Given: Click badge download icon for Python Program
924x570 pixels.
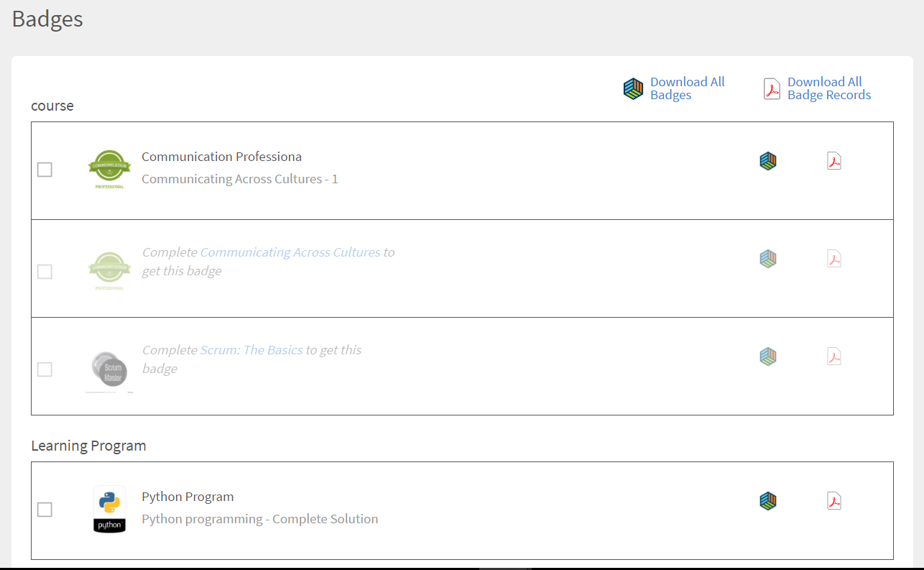Looking at the screenshot, I should point(768,501).
